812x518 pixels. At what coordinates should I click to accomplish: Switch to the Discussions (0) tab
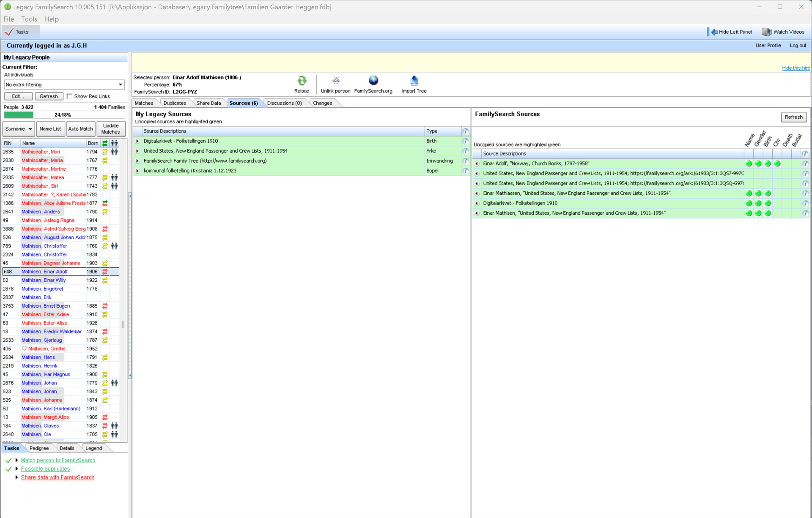point(284,103)
